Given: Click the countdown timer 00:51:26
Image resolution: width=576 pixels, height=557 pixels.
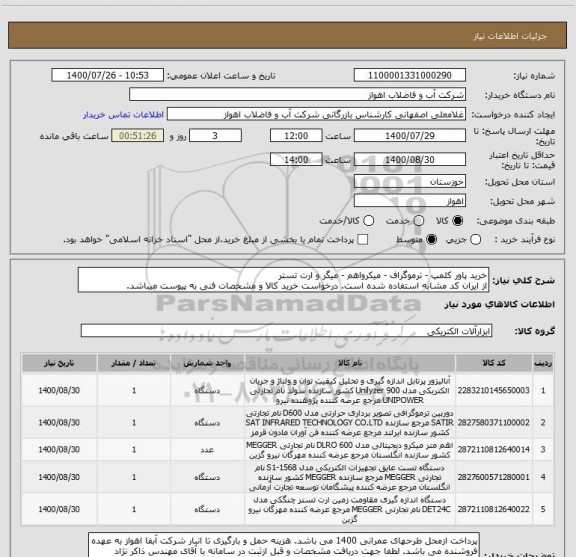Looking at the screenshot, I should tap(138, 136).
